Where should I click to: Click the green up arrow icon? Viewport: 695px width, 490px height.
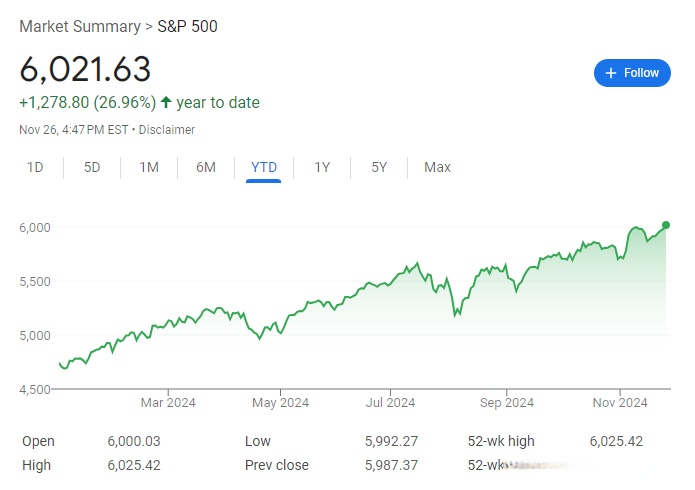(165, 102)
